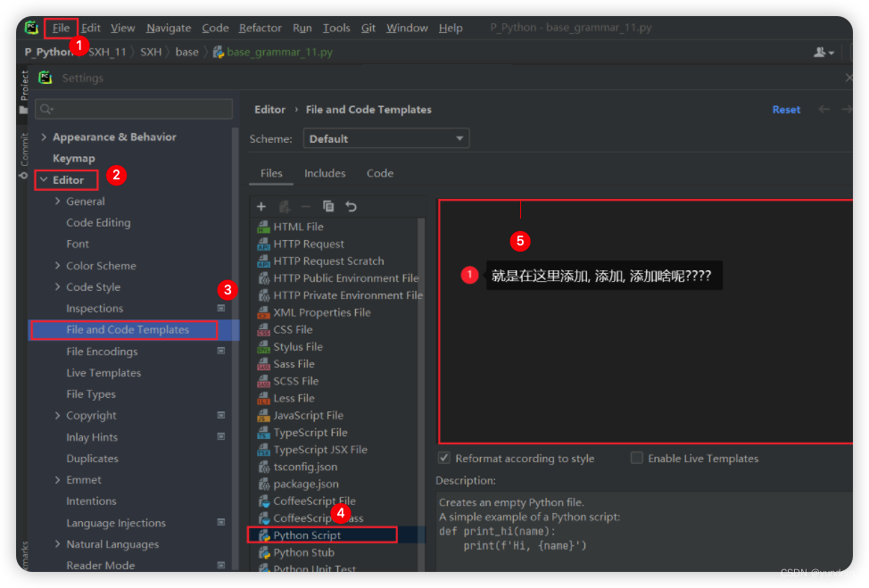Click the HTML File template icon
The width and height of the screenshot is (869, 588).
pos(263,227)
